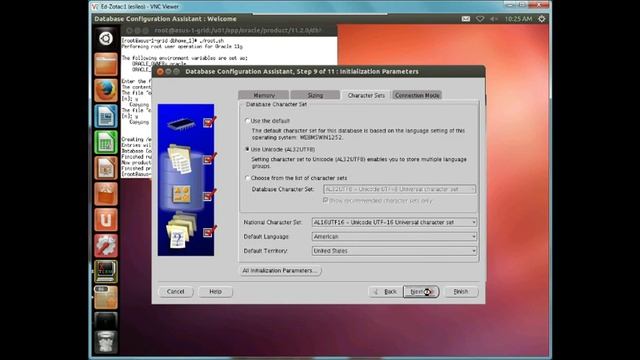Image resolution: width=640 pixels, height=360 pixels.
Task: Click the Help button
Action: pyautogui.click(x=215, y=291)
